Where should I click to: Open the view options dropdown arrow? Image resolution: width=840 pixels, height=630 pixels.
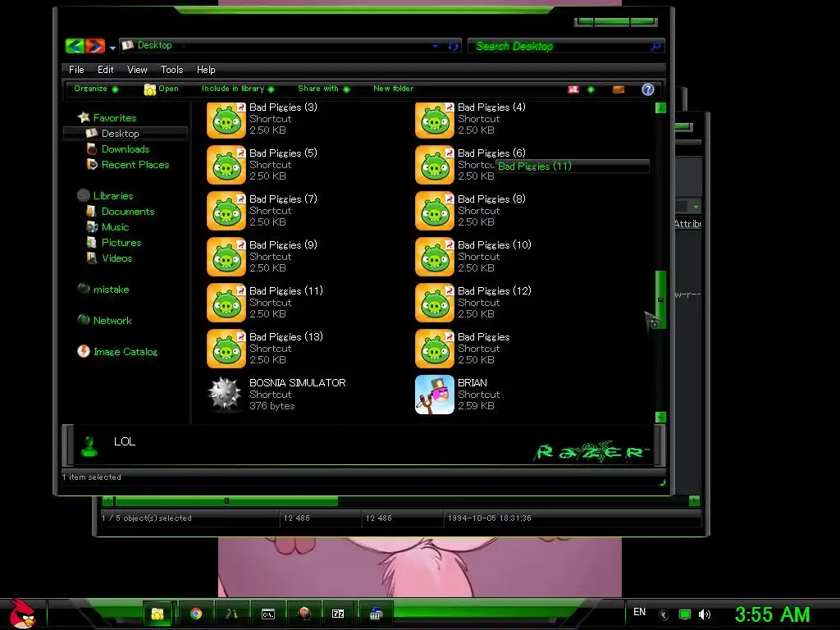591,89
